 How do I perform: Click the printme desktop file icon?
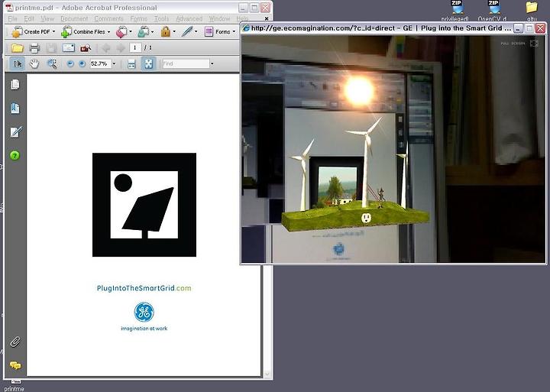15,385
